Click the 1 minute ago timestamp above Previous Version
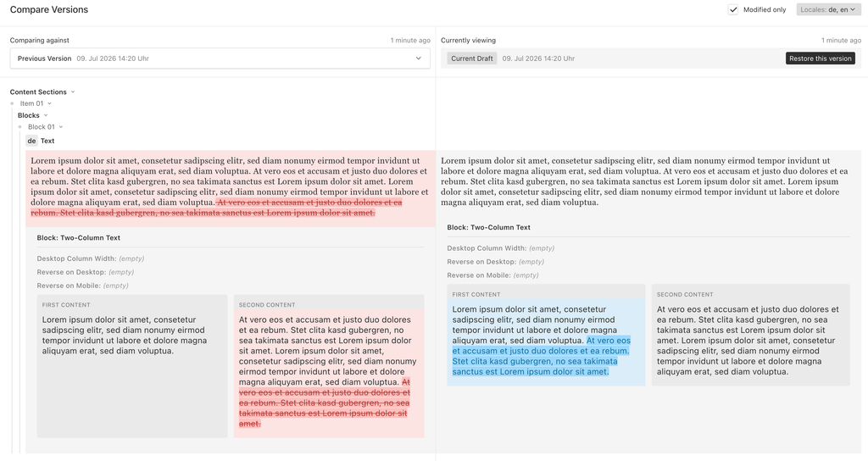868x461 pixels. [410, 41]
